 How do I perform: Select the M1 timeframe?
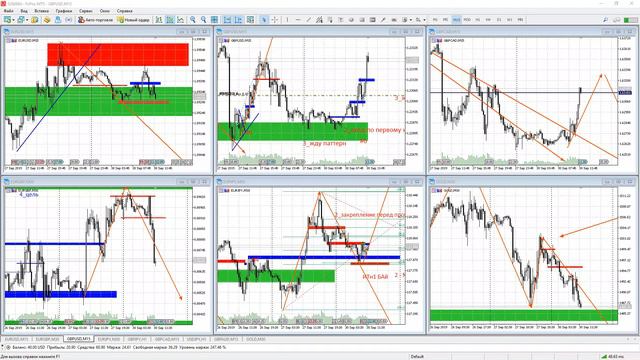pos(435,20)
